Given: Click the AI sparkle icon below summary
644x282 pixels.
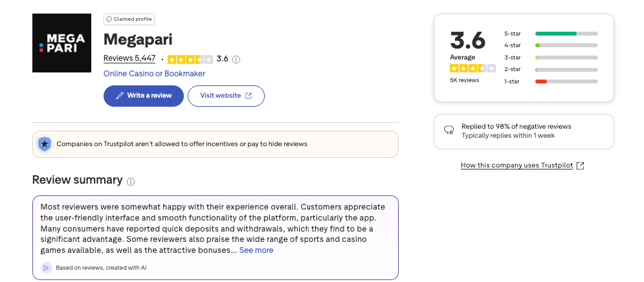Looking at the screenshot, I should pos(46,268).
